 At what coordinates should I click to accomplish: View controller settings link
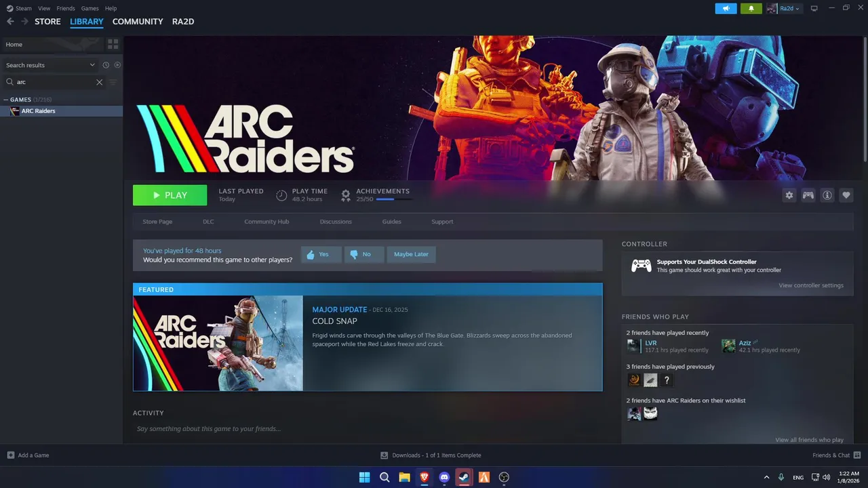(811, 285)
